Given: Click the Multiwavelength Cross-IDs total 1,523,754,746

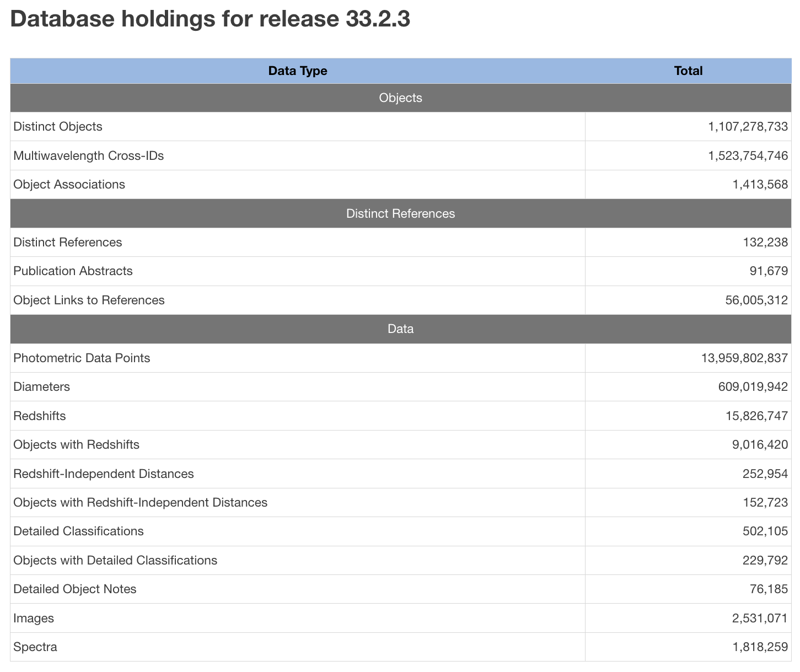Looking at the screenshot, I should tap(748, 156).
